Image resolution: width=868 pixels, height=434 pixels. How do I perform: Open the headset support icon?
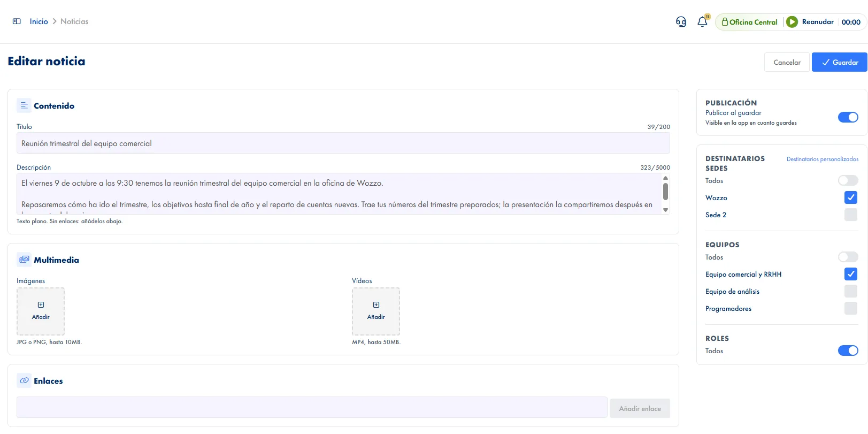click(681, 22)
